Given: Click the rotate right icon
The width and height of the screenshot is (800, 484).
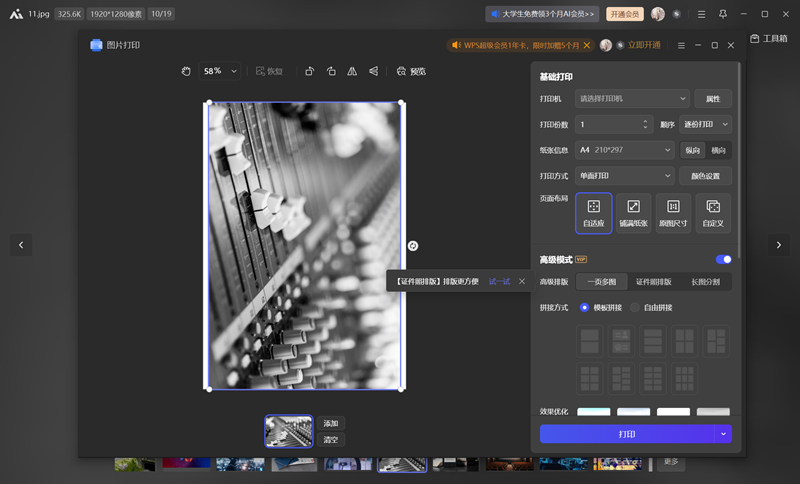Looking at the screenshot, I should click(331, 71).
